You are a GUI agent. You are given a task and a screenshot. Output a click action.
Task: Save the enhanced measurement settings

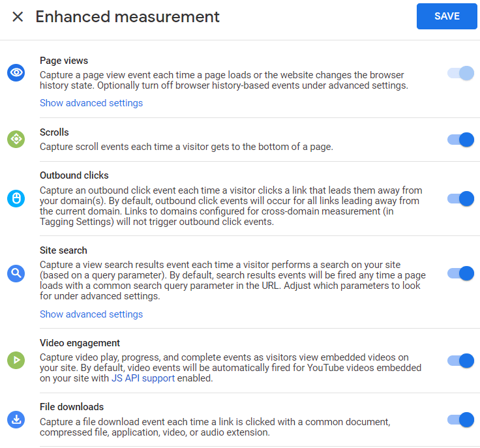coord(447,16)
